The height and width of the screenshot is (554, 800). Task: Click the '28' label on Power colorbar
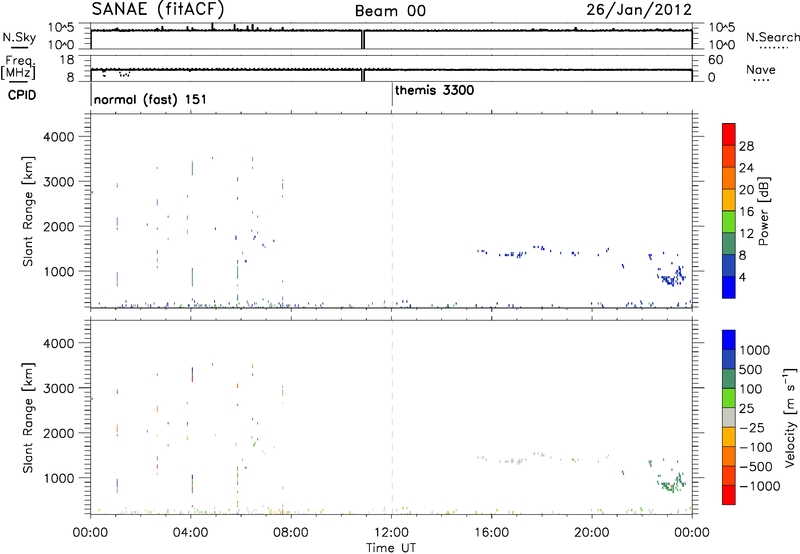tap(746, 146)
